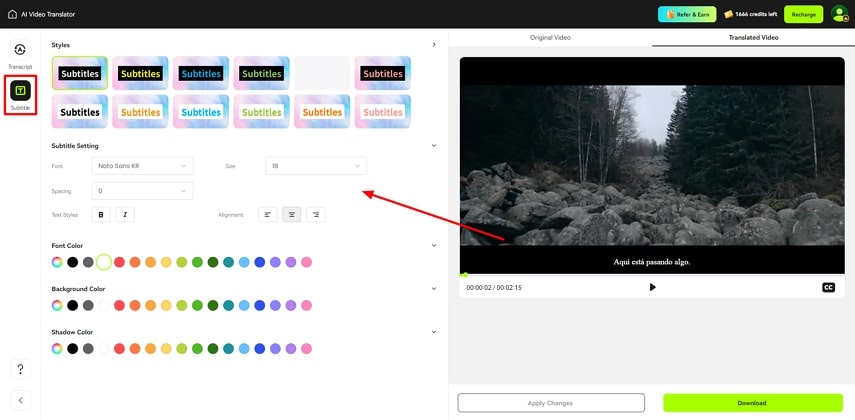
Task: Select white-on-black Subtitles style thumbnail
Action: pyautogui.click(x=80, y=73)
